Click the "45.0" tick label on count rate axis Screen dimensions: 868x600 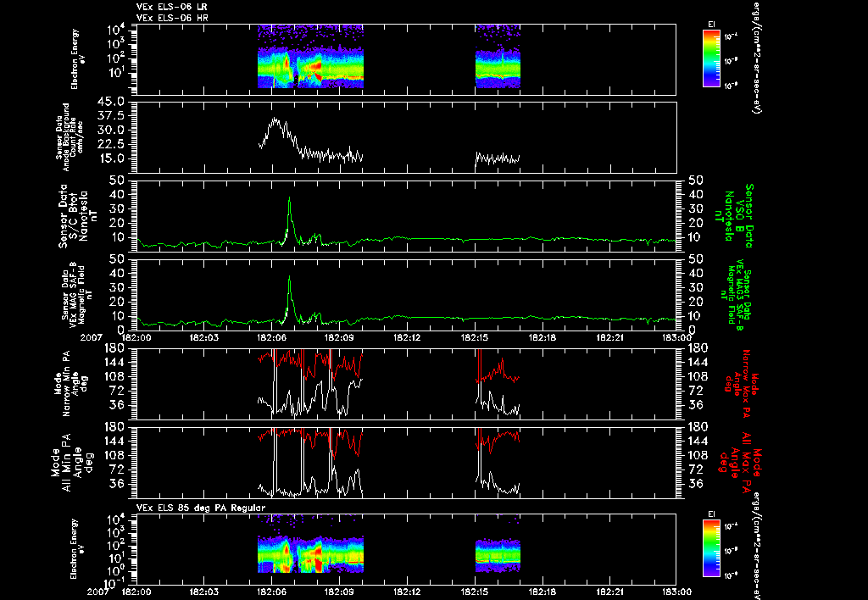tap(113, 102)
